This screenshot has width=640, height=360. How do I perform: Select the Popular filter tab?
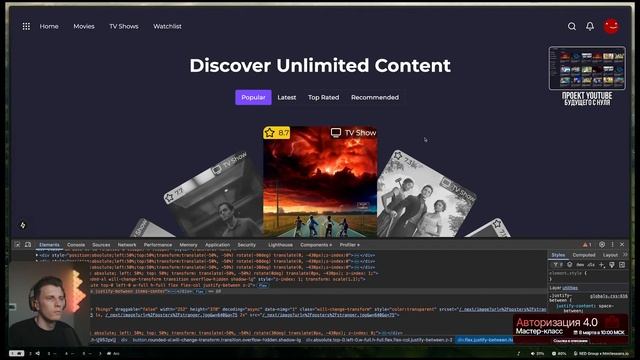point(253,97)
